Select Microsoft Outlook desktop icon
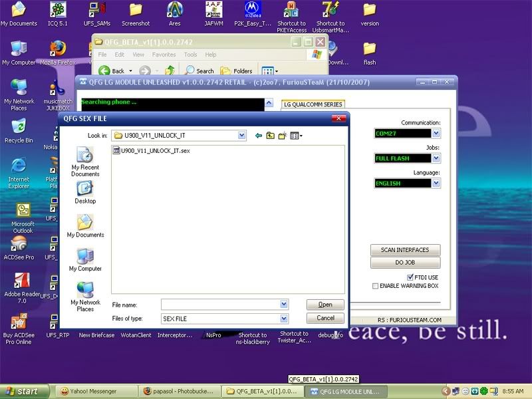This screenshot has height=399, width=532. tap(23, 218)
